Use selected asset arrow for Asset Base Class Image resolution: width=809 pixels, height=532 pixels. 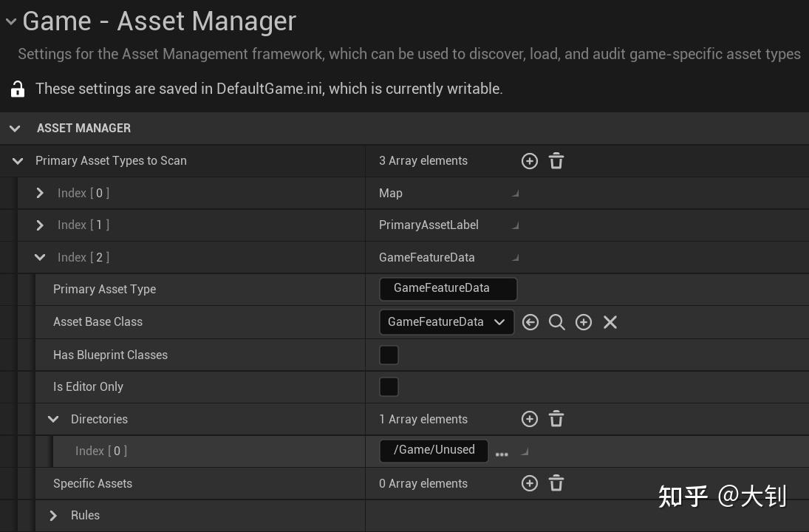(530, 322)
